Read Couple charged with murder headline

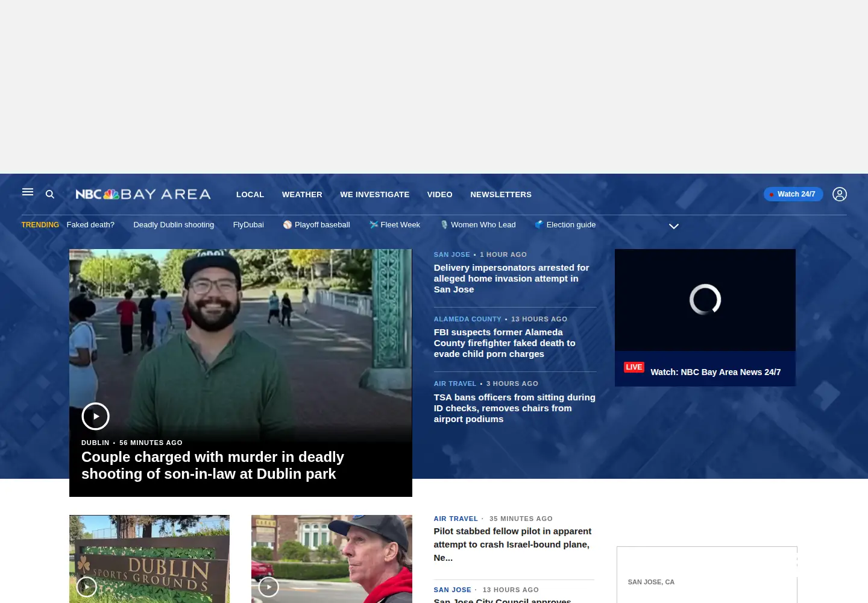pos(213,466)
